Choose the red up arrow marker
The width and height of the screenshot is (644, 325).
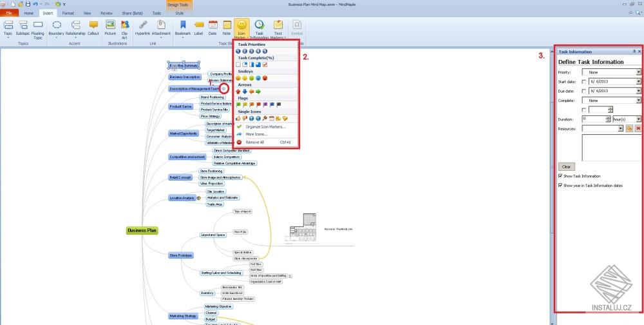238,92
